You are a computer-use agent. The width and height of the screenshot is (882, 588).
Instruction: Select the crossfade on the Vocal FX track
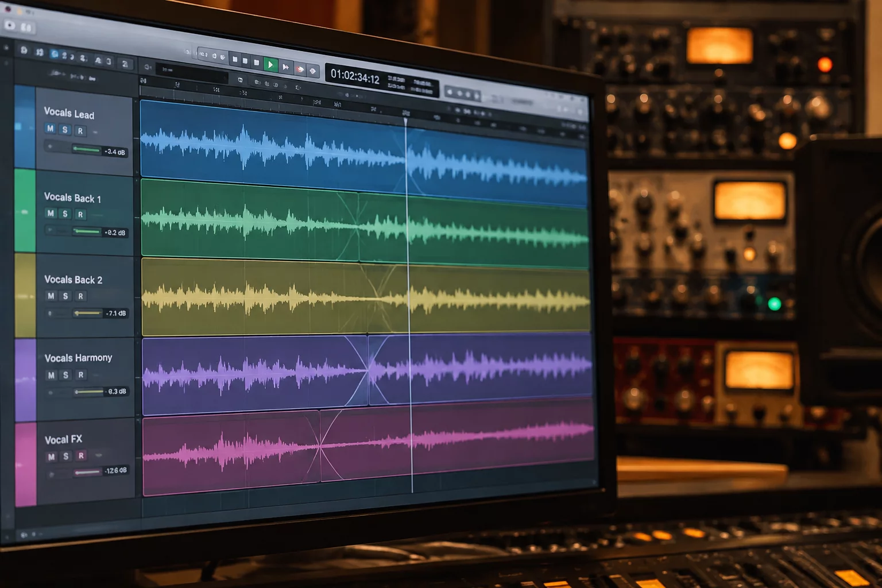[x=320, y=446]
